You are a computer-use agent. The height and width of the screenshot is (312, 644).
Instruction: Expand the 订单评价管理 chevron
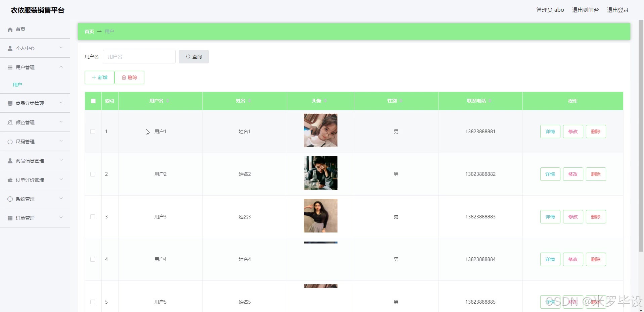[61, 179]
